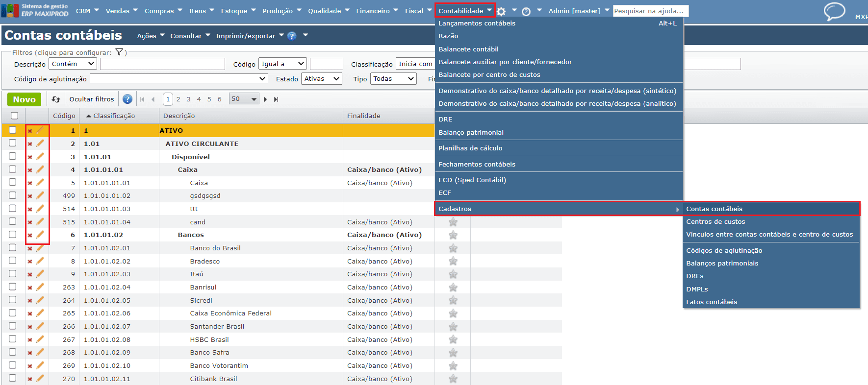Select Centros de custos in submenu
868x385 pixels.
(715, 222)
